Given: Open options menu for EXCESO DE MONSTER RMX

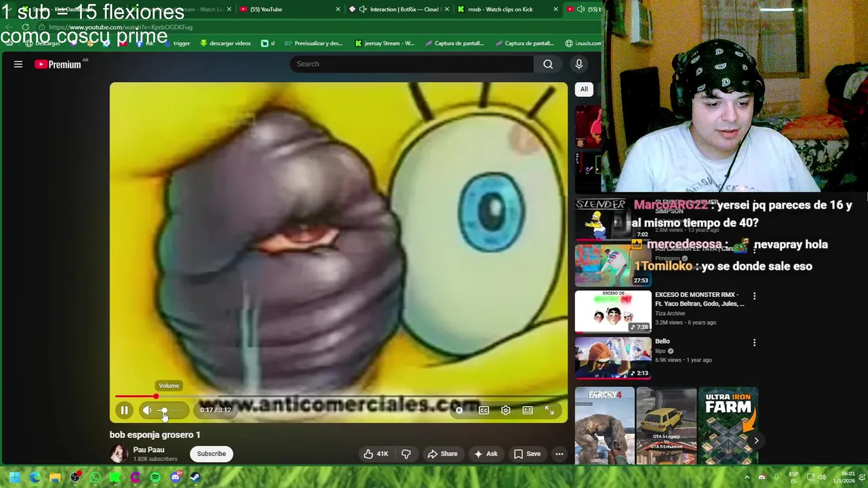Looking at the screenshot, I should pos(754,296).
